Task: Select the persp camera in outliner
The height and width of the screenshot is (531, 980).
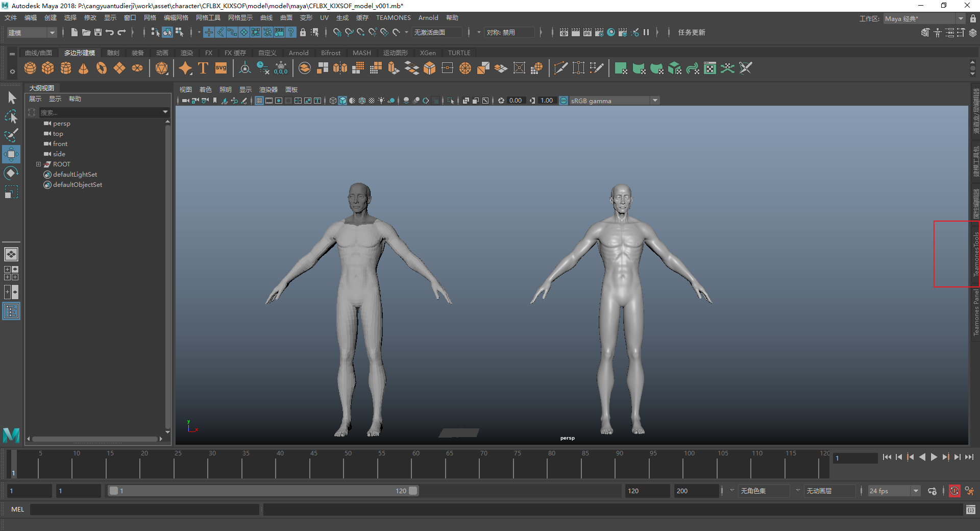Action: tap(61, 124)
